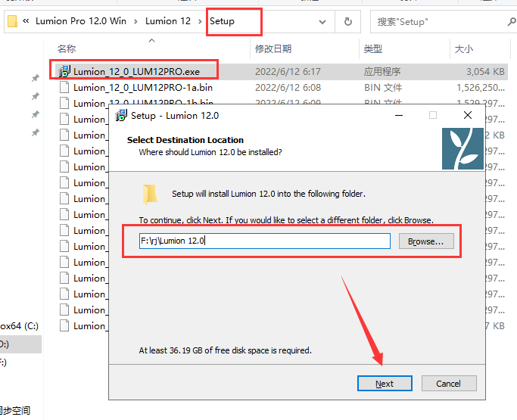Image resolution: width=517 pixels, height=420 pixels.
Task: Click the refresh button beside address bar
Action: click(x=347, y=21)
